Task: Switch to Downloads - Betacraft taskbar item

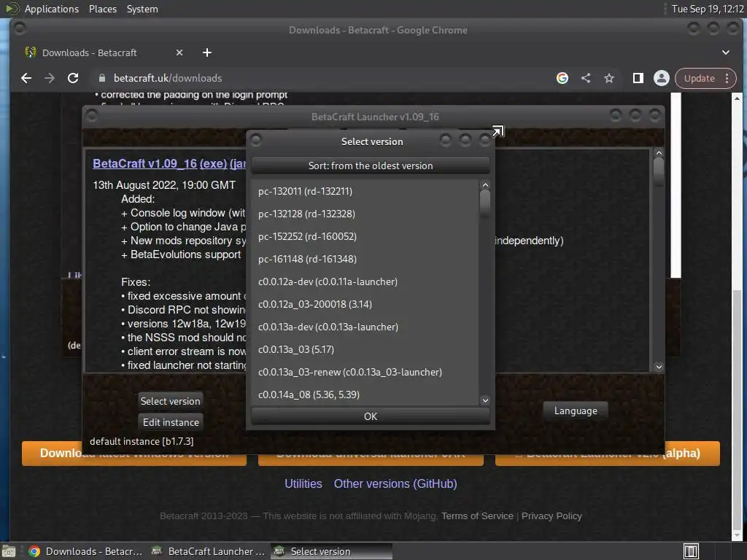Action: pyautogui.click(x=86, y=551)
